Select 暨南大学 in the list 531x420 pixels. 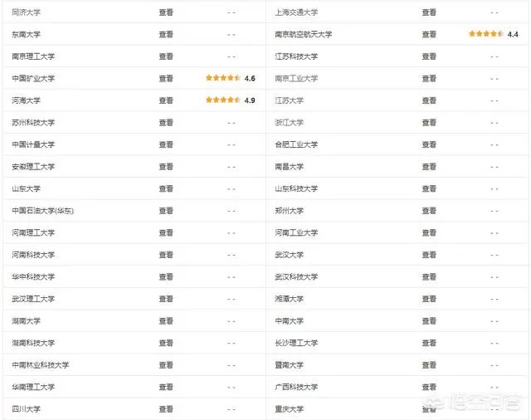click(290, 364)
